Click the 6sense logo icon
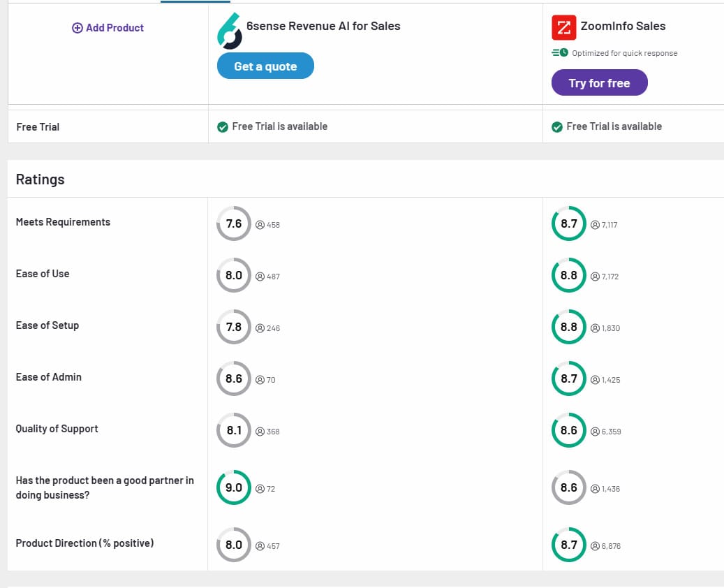 (x=230, y=31)
